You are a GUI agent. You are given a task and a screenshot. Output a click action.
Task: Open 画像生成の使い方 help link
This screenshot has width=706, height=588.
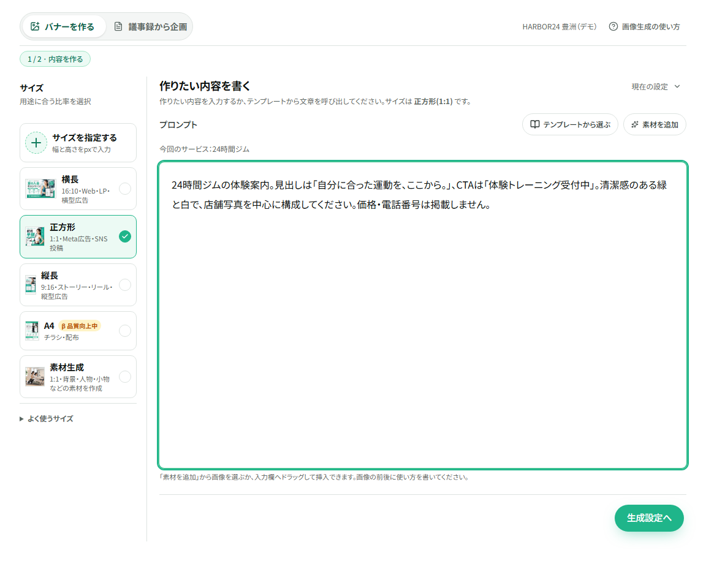[x=644, y=26]
